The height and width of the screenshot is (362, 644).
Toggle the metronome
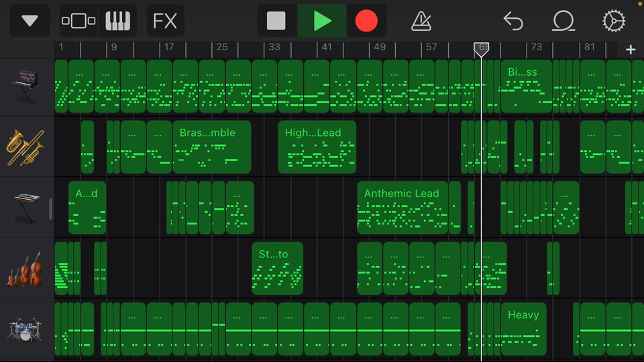pyautogui.click(x=421, y=21)
